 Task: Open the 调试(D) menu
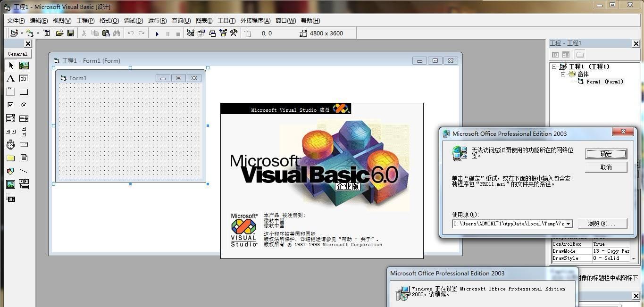pos(133,21)
